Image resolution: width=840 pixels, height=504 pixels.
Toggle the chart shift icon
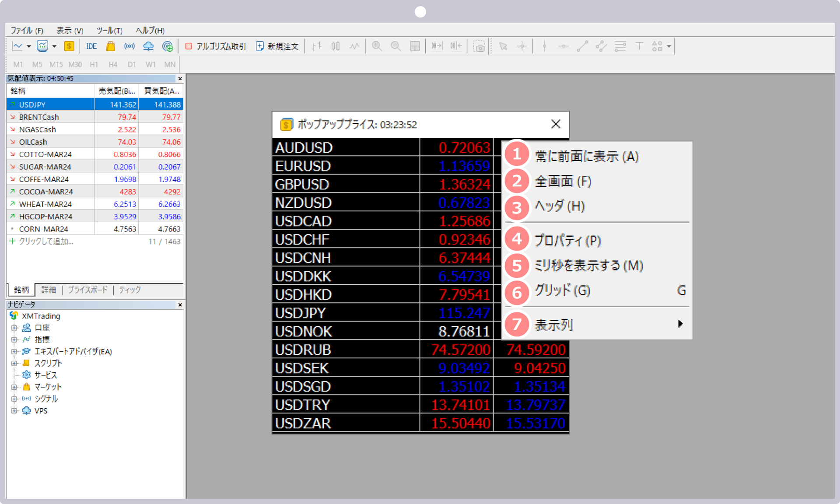pyautogui.click(x=456, y=46)
